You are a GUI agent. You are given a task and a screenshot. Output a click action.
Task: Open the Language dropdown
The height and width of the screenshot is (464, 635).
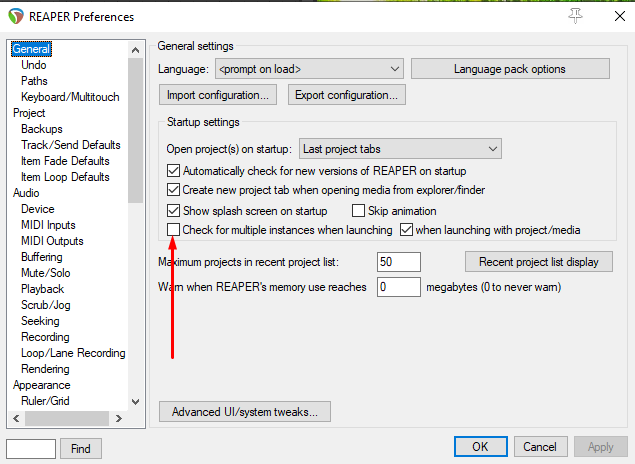tap(309, 69)
